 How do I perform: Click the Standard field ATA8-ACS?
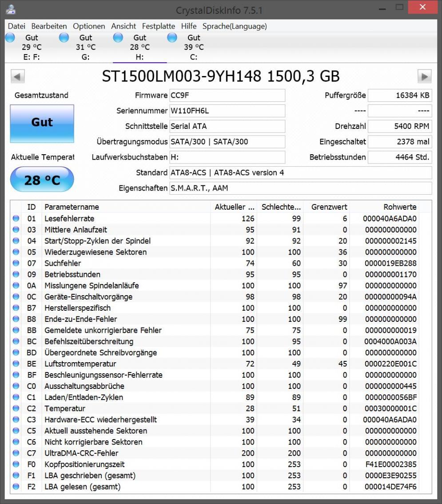[x=301, y=172]
